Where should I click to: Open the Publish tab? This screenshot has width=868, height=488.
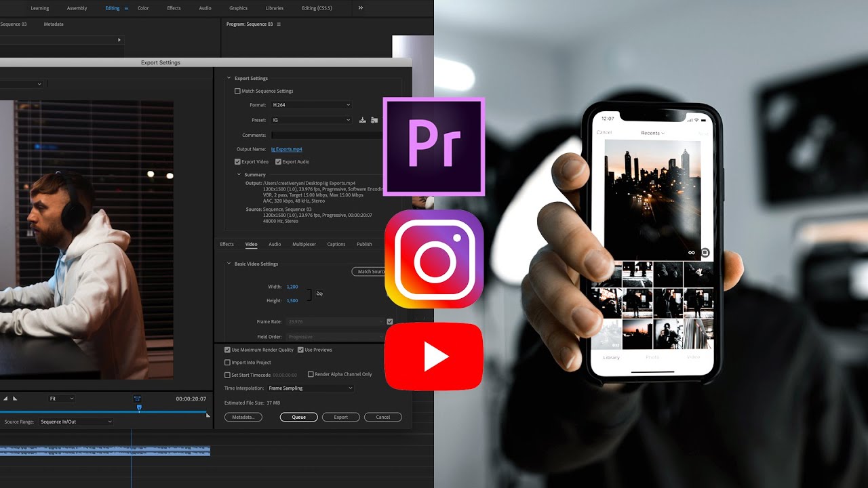coord(364,244)
